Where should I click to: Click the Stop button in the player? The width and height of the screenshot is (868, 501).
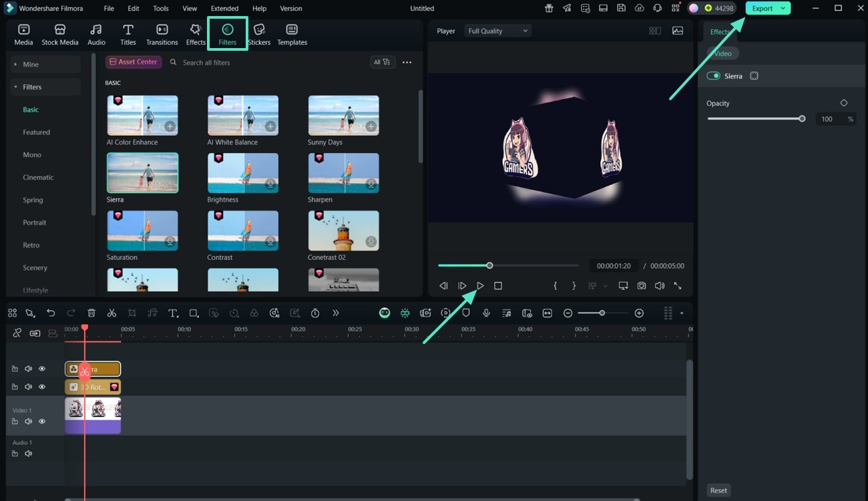498,286
